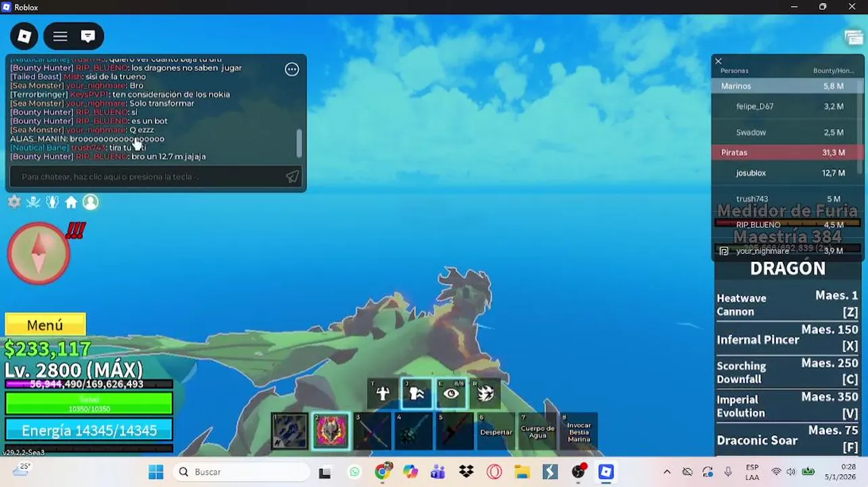This screenshot has width=868, height=487.
Task: Open Dropbox from taskbar
Action: [466, 472]
